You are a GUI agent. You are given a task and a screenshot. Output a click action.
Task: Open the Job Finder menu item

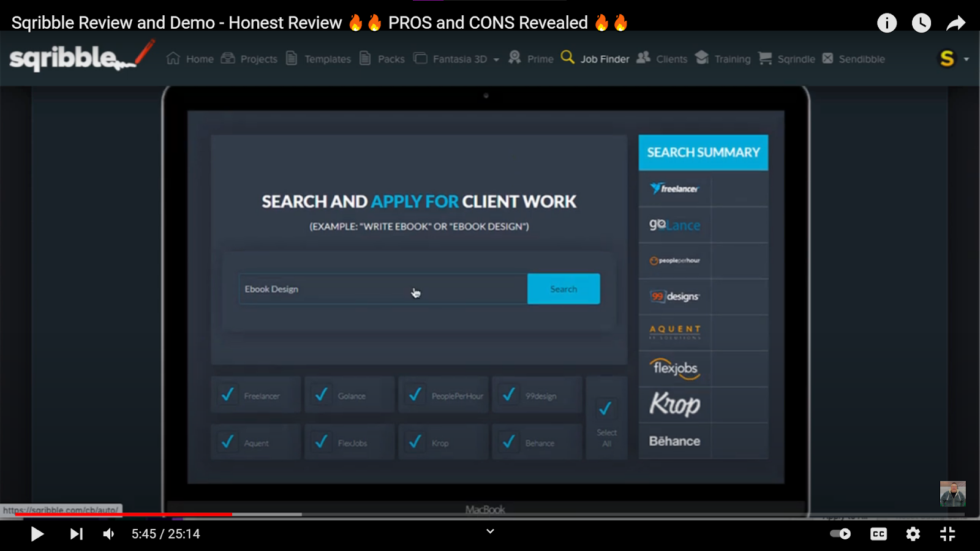(605, 59)
